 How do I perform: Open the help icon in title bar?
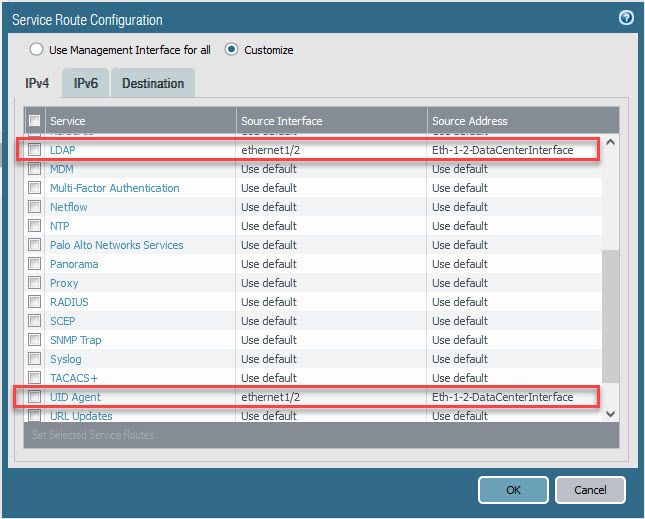pos(627,18)
